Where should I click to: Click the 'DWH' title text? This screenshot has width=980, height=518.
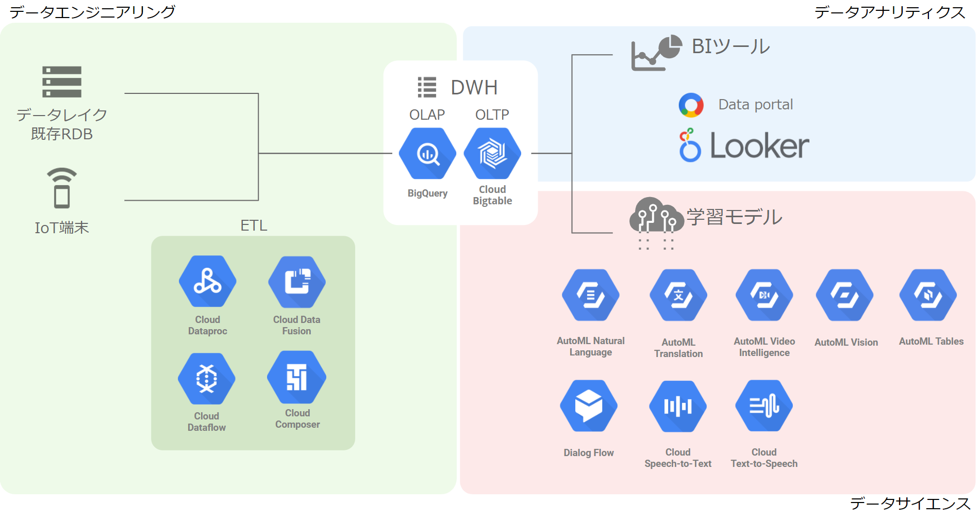point(474,88)
